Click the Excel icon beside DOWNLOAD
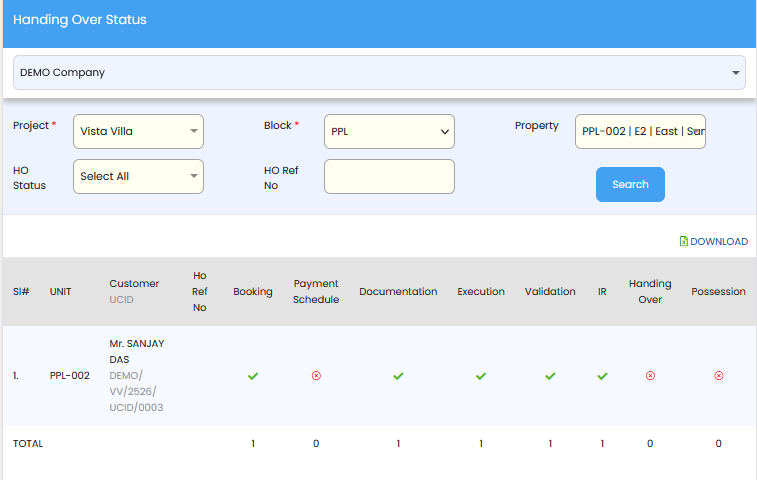Viewport: 757px width, 480px height. 684,241
